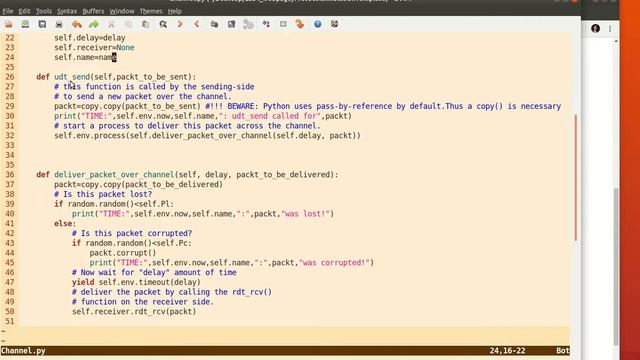This screenshot has height=360, width=640.
Task: Open the File menu
Action: click(8, 11)
